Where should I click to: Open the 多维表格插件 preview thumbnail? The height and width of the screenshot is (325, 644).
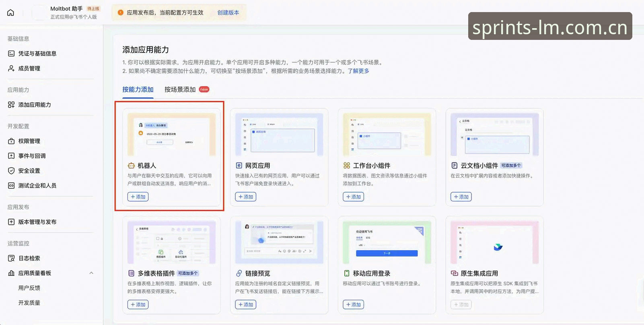point(172,242)
